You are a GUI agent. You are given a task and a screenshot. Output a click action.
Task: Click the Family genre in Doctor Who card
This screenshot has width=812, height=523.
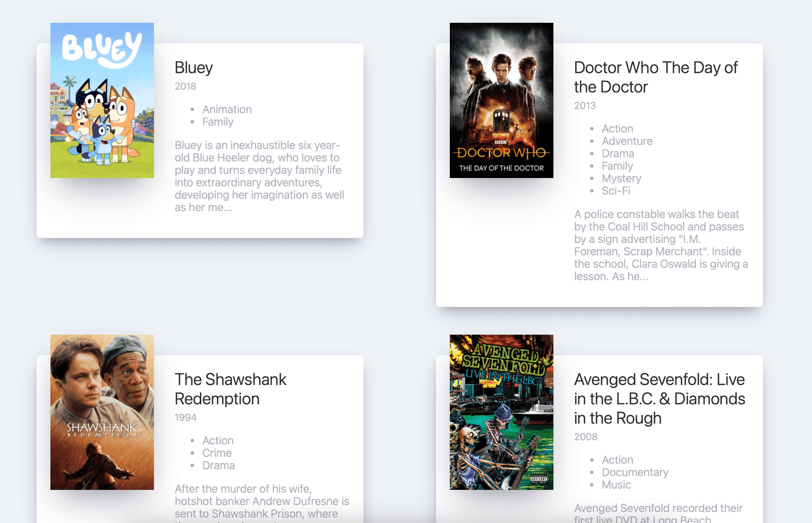617,166
